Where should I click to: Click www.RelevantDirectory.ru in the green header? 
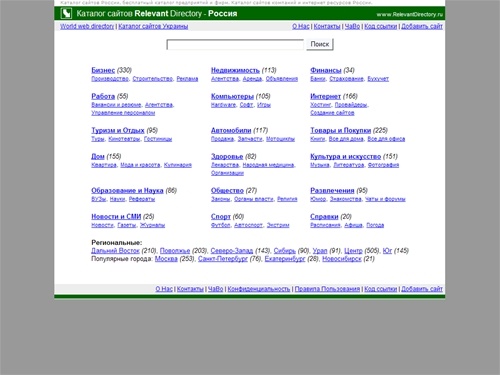(x=410, y=14)
